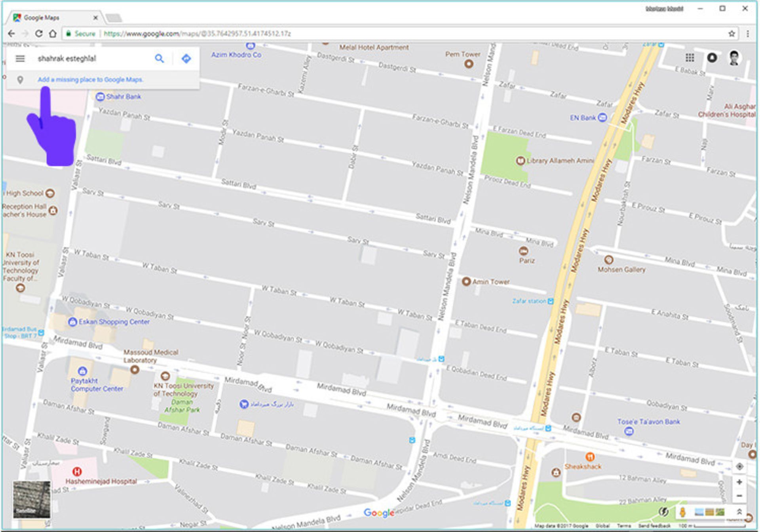
Task: Click the Global link in footer
Action: (x=602, y=526)
